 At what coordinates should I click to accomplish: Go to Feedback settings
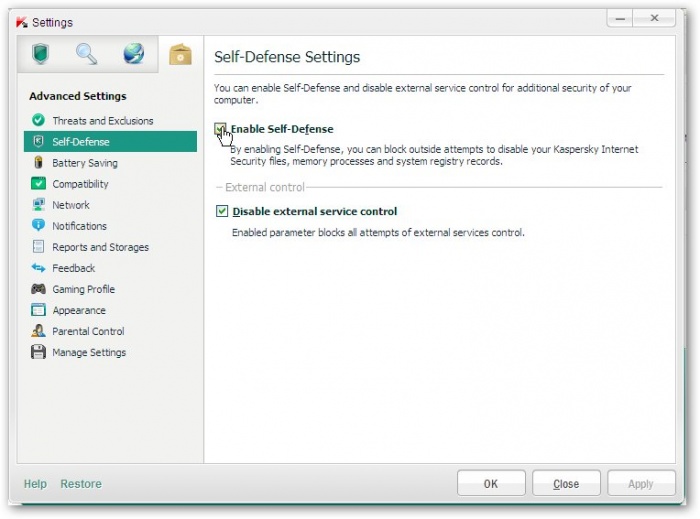pos(110,268)
